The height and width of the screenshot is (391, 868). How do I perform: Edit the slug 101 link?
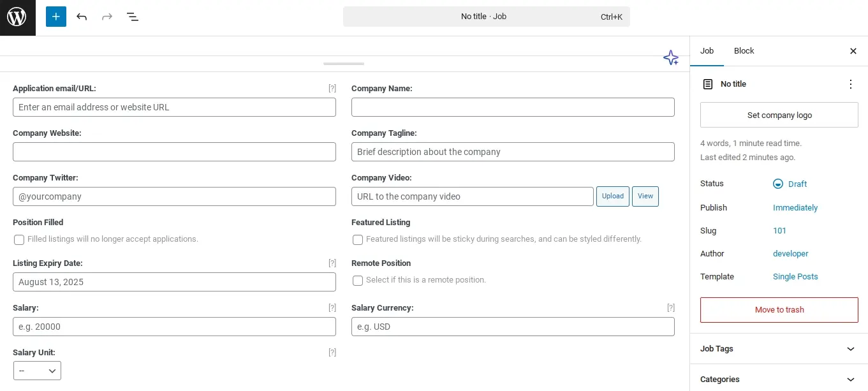(779, 231)
